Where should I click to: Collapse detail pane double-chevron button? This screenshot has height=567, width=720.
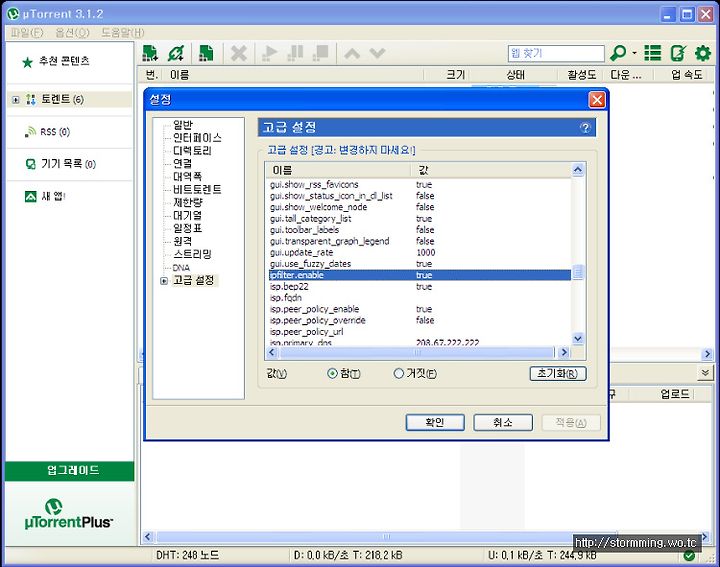point(705,373)
